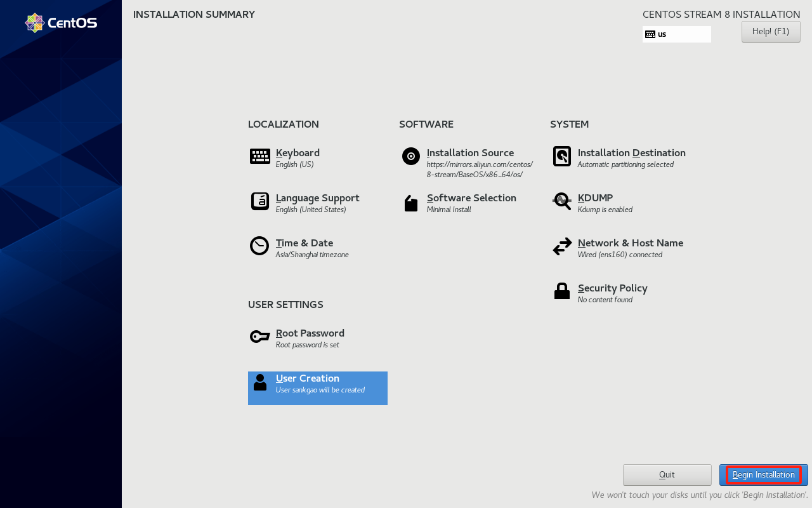Viewport: 812px width, 508px height.
Task: Click the 'us' keyboard layout indicator
Action: tap(676, 34)
